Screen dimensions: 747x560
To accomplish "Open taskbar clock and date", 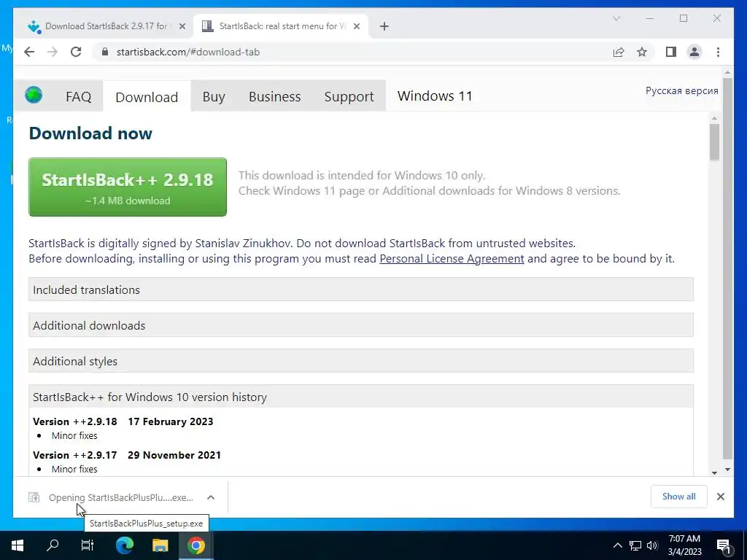I will pos(684,545).
